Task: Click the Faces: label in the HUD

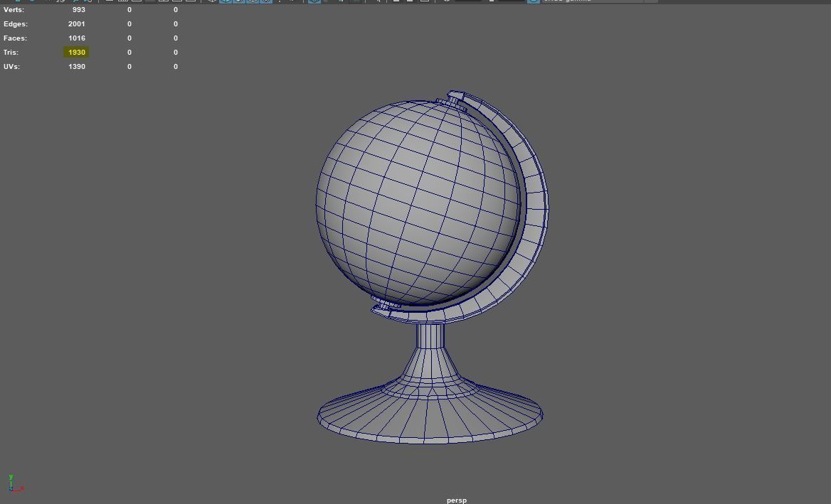Action: [15, 38]
